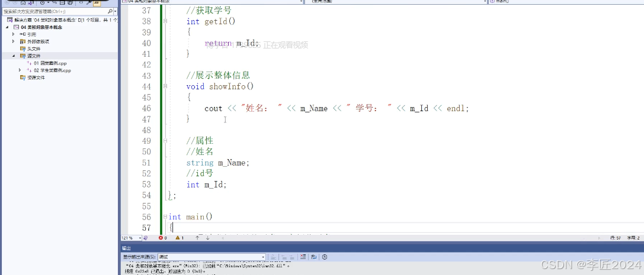This screenshot has width=644, height=275.
Task: Click the output line mentioning imm32.dll
Action: [x=207, y=266]
